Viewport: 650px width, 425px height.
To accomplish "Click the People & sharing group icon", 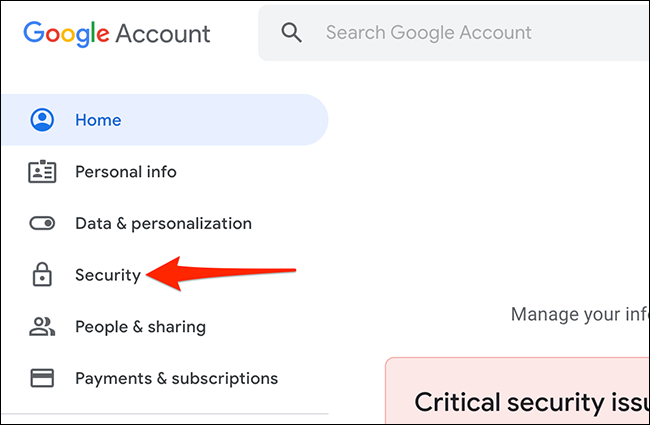I will (42, 326).
